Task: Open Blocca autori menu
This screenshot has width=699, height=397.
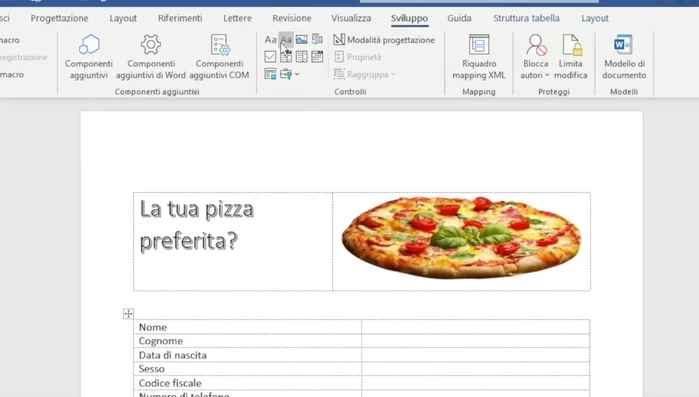Action: [x=535, y=57]
